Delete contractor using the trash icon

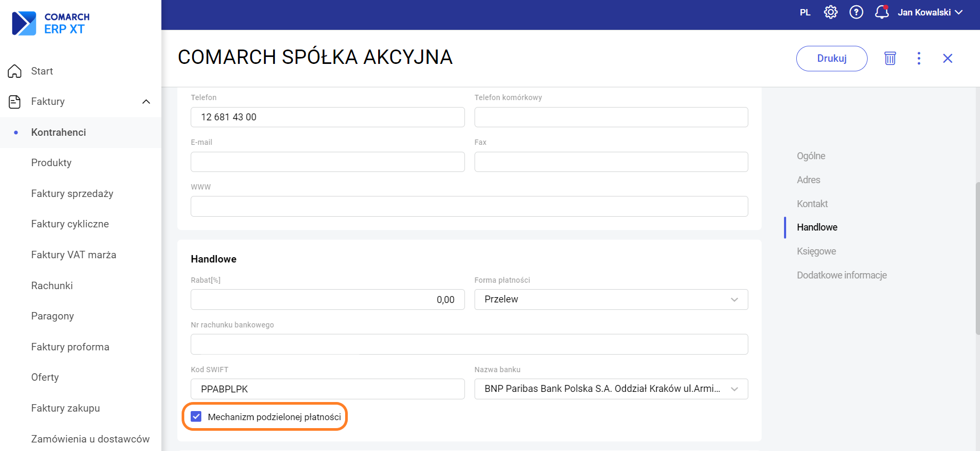pyautogui.click(x=890, y=59)
